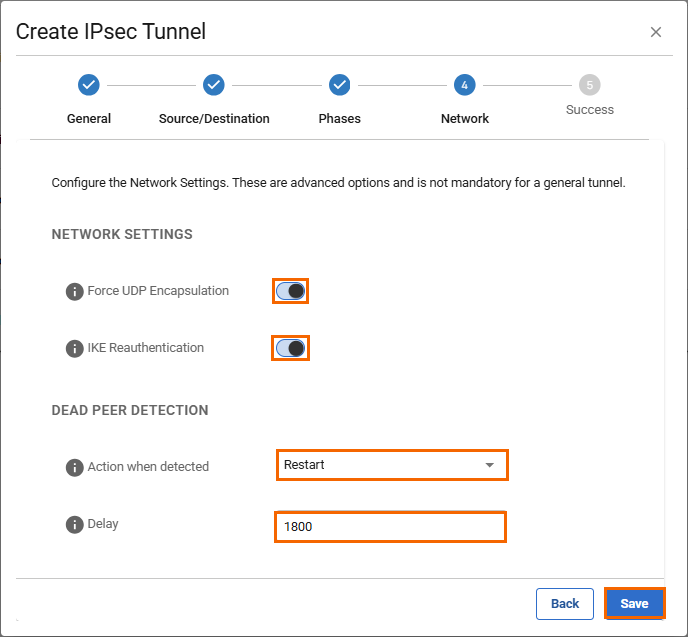Image resolution: width=688 pixels, height=637 pixels.
Task: Click info icon beside IKE Reauthentication
Action: [x=74, y=349]
